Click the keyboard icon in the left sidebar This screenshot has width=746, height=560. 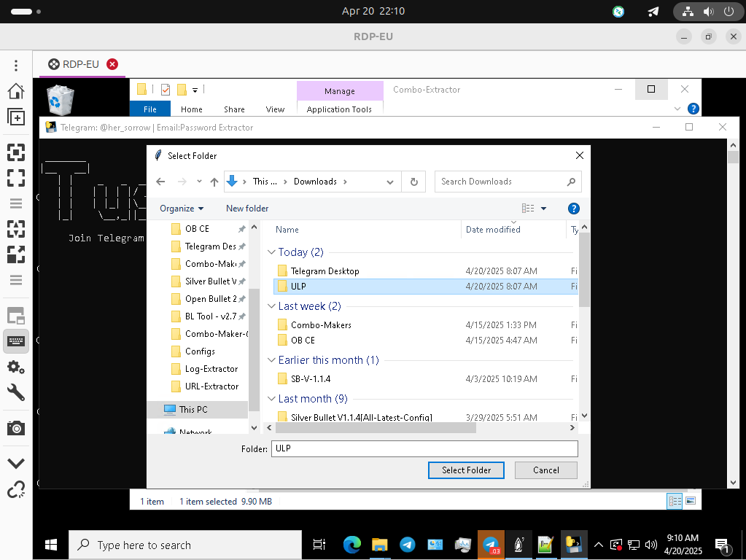(x=16, y=341)
